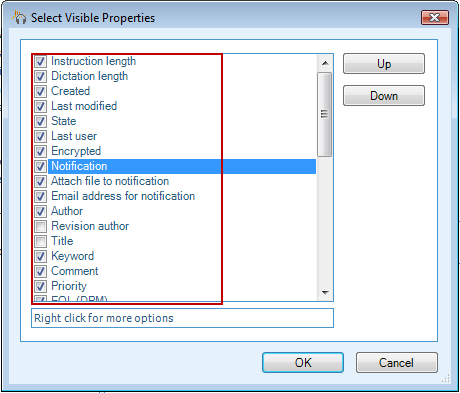
Task: Cancel the Select Visible Properties dialog
Action: coord(397,362)
